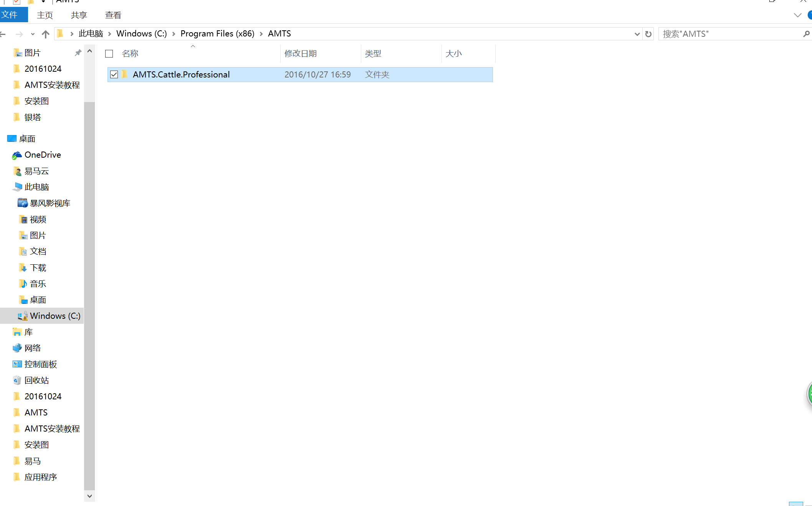Click 此电脑 in the address bar

(91, 34)
